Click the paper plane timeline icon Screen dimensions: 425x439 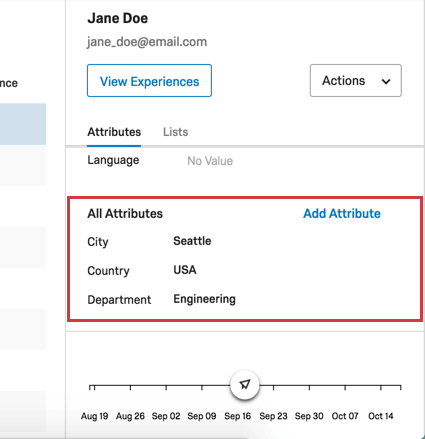coord(245,384)
